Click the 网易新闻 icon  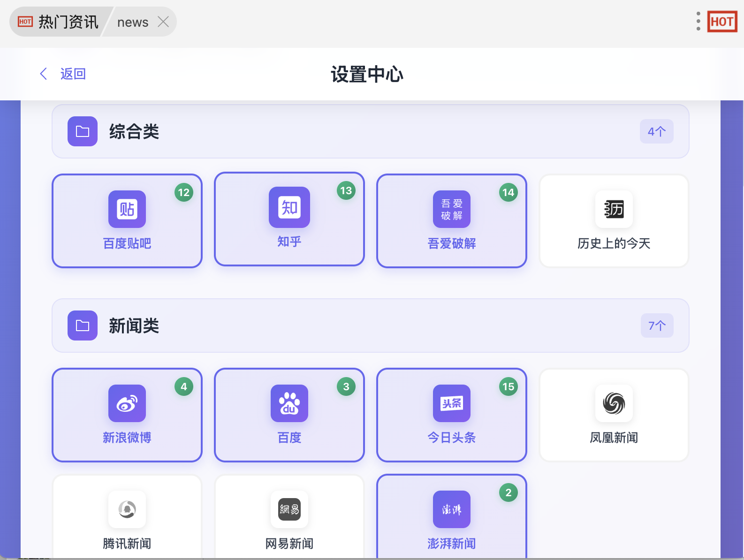coord(289,509)
